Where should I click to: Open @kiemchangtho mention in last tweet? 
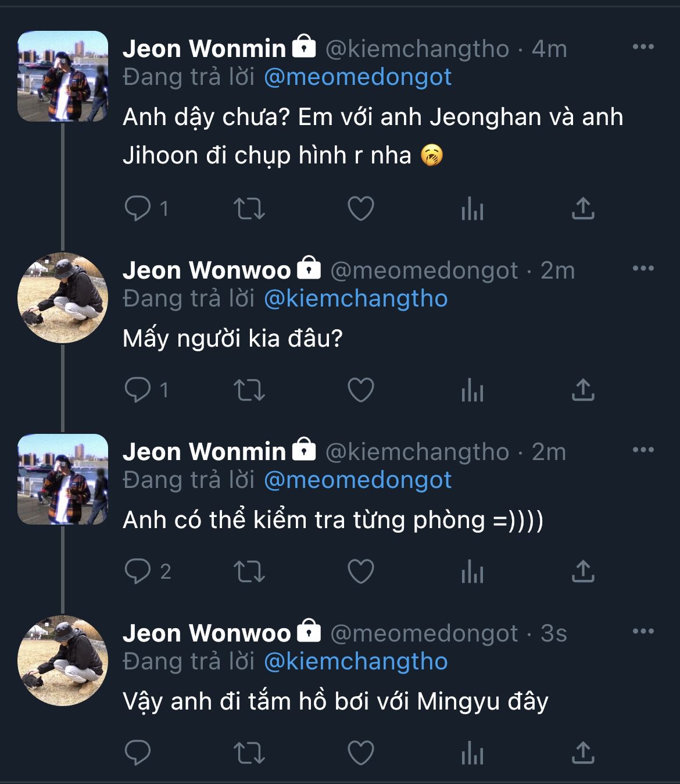(356, 662)
